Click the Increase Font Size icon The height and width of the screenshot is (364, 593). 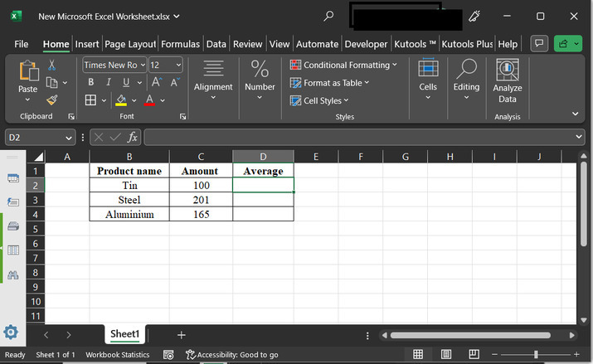157,82
